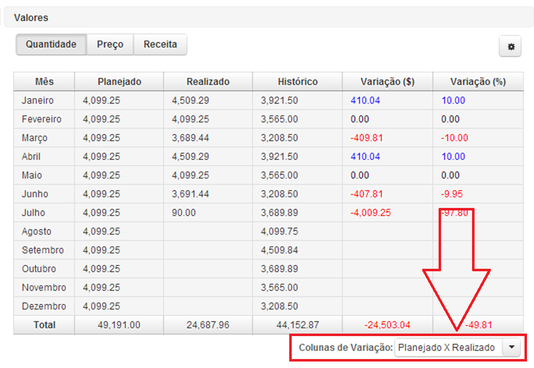534x368 pixels.
Task: Click Setembro's Histórico value 4,509.84
Action: tap(279, 250)
